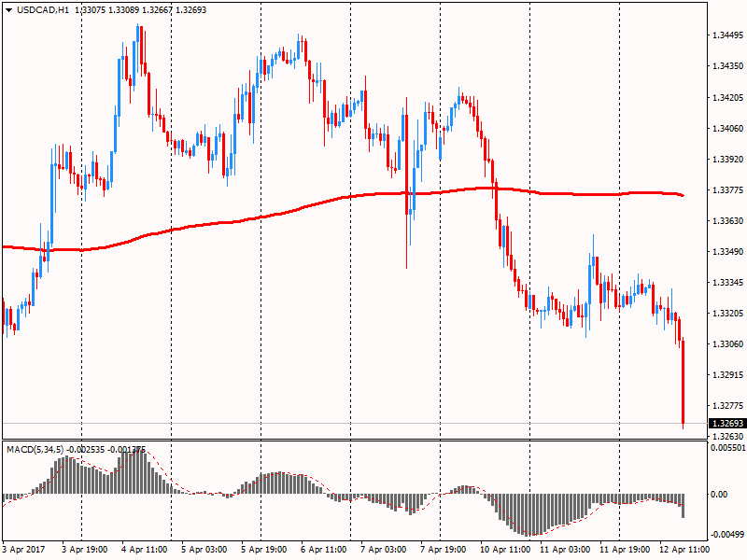Select price axis label 1.32915

[x=727, y=375]
